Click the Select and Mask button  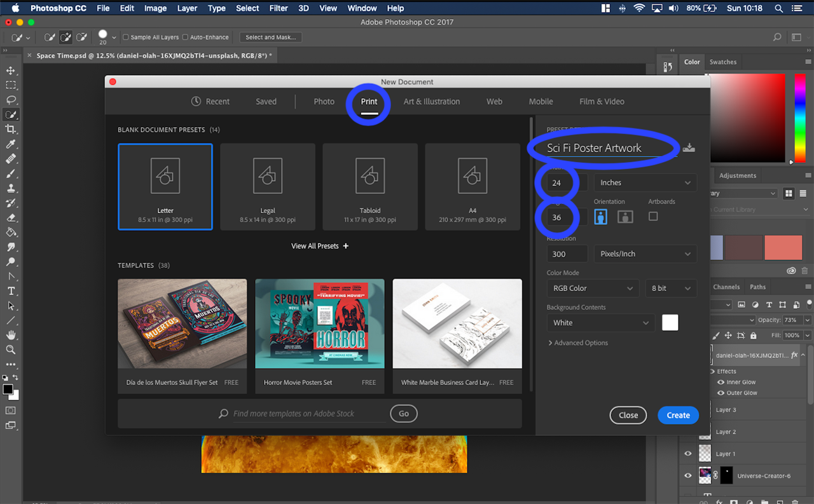click(x=270, y=37)
